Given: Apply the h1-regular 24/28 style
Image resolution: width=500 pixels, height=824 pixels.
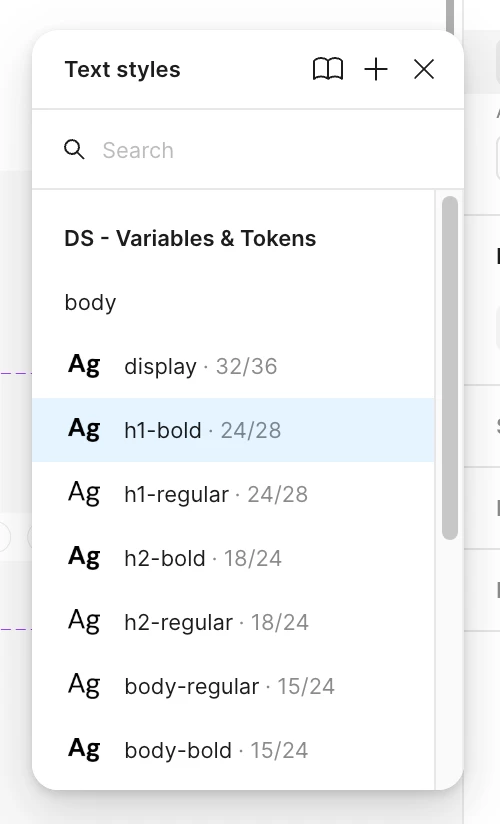Looking at the screenshot, I should point(233,494).
